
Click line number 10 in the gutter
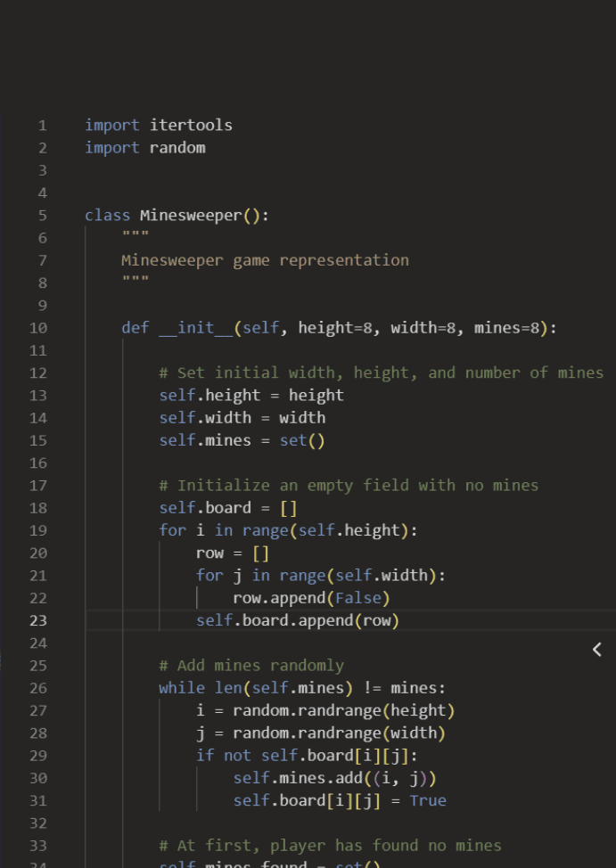pos(38,328)
